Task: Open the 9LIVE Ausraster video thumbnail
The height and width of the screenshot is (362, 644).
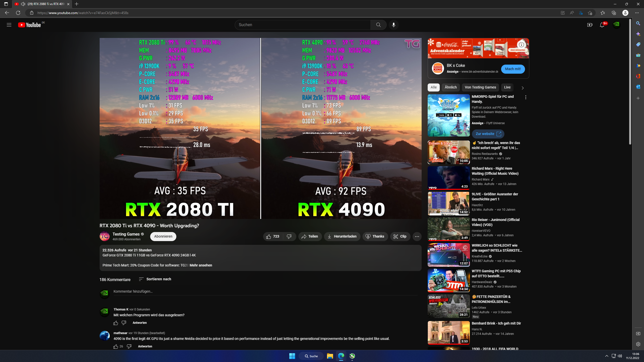Action: click(x=449, y=203)
